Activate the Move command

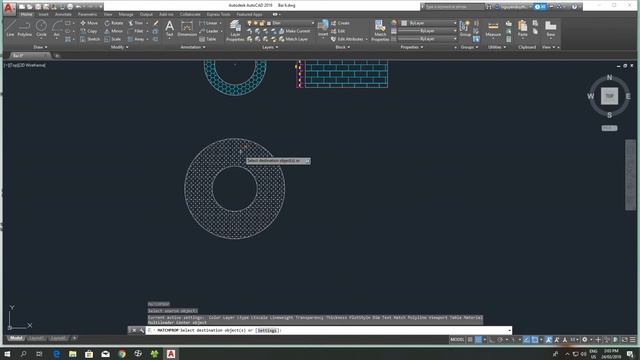89,23
